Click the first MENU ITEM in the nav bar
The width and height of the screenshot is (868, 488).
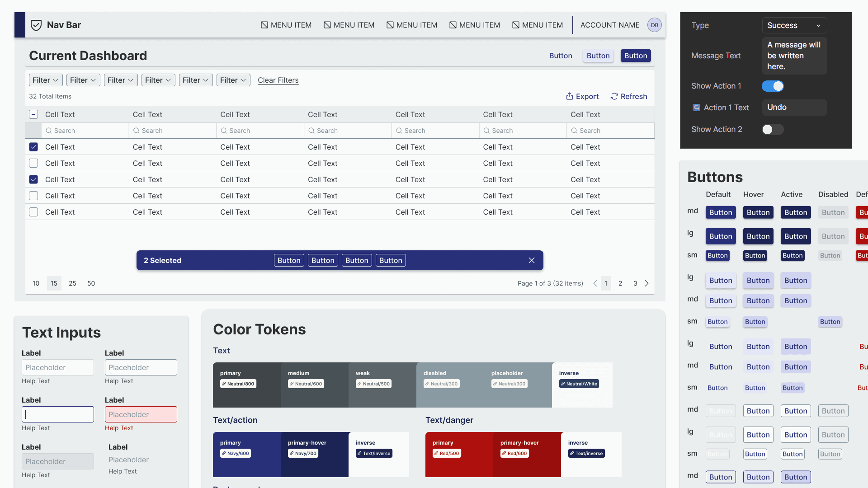pyautogui.click(x=286, y=25)
